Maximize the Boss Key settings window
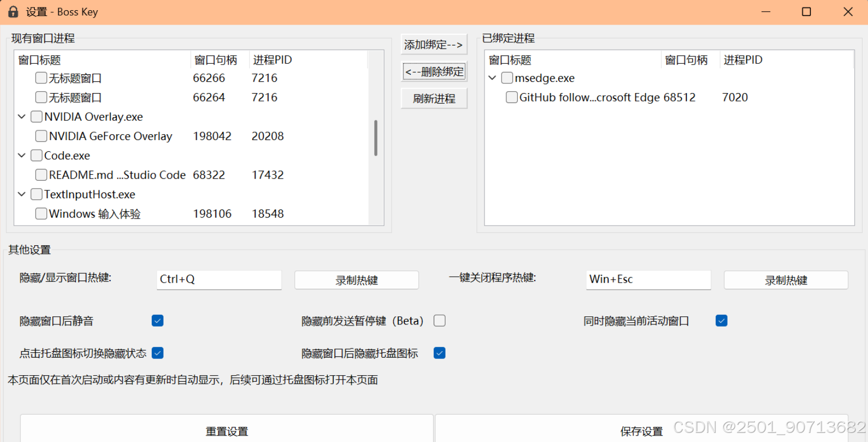Viewport: 868px width, 442px height. 807,12
